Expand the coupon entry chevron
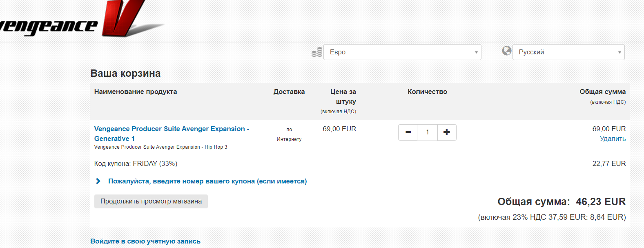 [98, 181]
